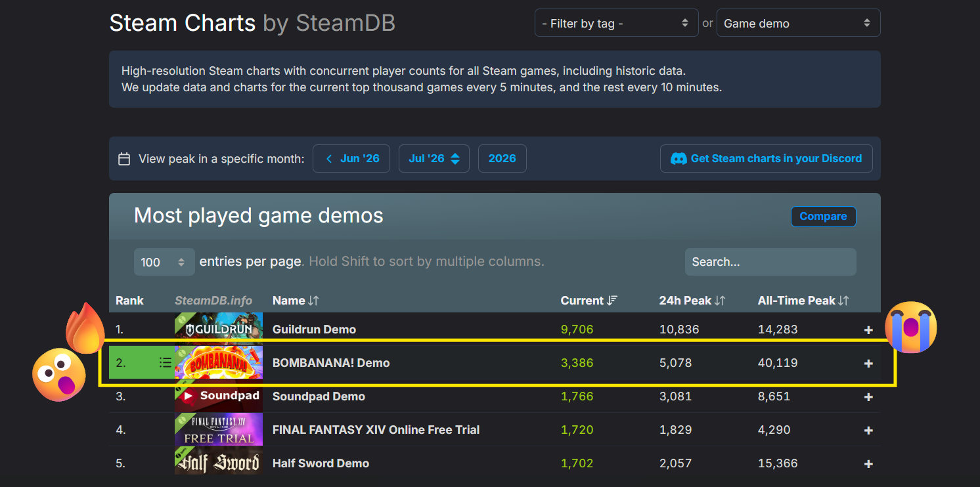Click Get Steam charts in your Discord
980x487 pixels.
point(766,158)
